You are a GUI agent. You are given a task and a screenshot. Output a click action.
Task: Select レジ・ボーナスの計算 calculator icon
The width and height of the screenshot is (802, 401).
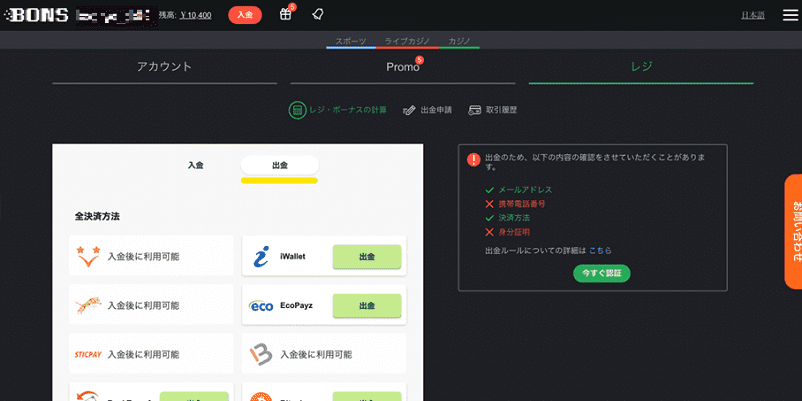tap(297, 109)
